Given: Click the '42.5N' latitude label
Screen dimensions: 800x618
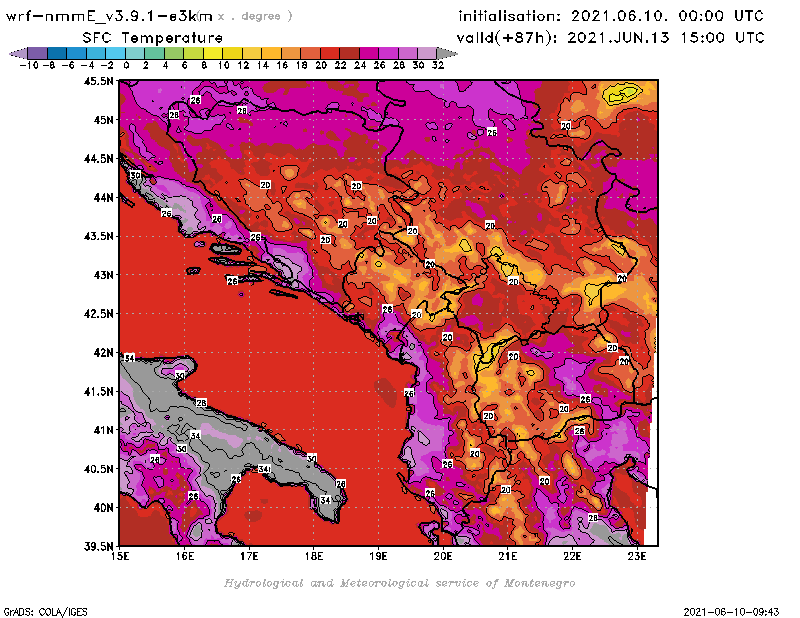Looking at the screenshot, I should [98, 314].
